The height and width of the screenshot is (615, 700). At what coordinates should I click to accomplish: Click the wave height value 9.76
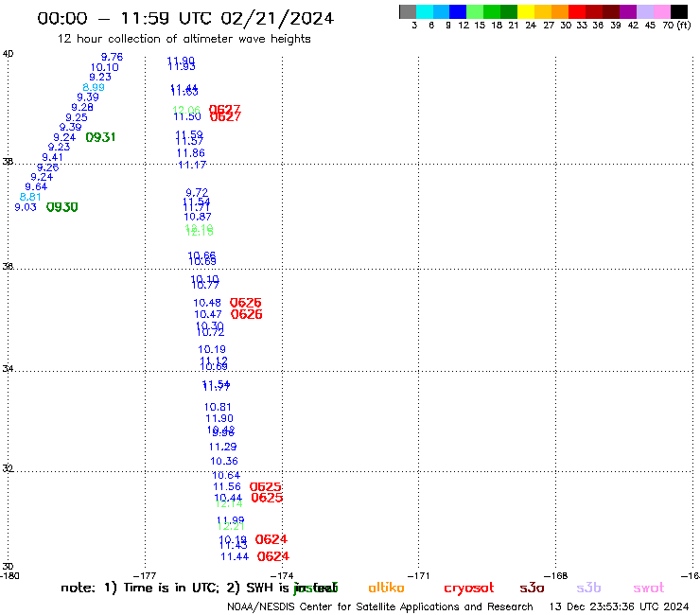pos(112,57)
